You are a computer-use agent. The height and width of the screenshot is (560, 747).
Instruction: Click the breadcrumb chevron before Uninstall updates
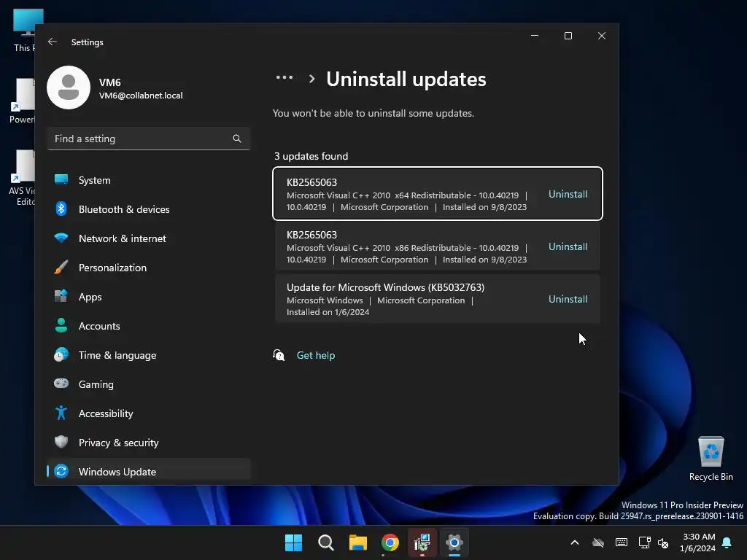pos(311,79)
